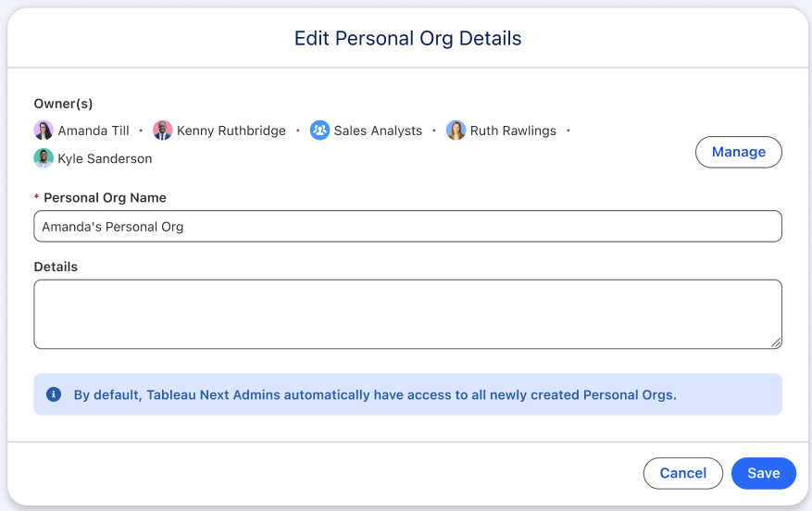Select the Kenny Ruthbridge owner name

[231, 131]
